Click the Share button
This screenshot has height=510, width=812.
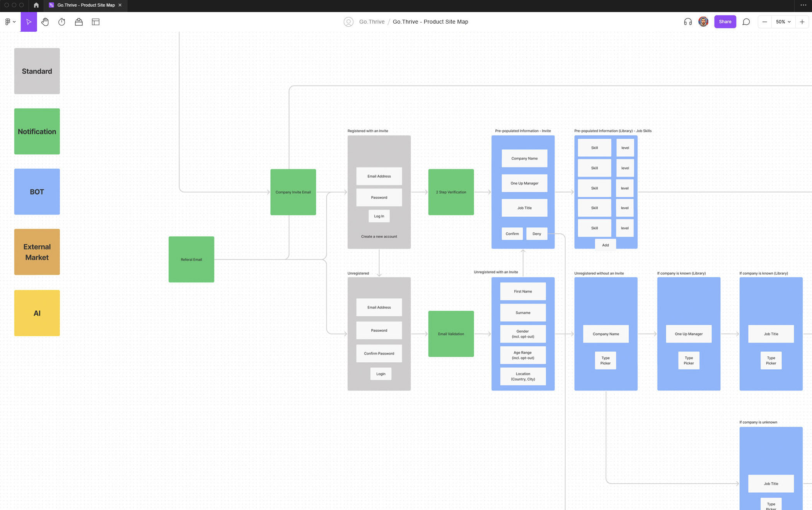pyautogui.click(x=725, y=22)
